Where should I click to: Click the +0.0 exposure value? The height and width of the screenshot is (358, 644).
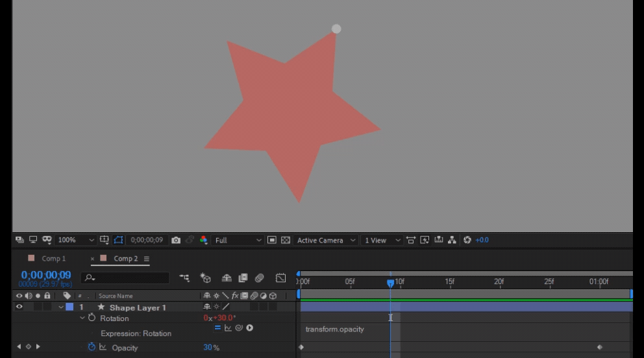tap(482, 240)
